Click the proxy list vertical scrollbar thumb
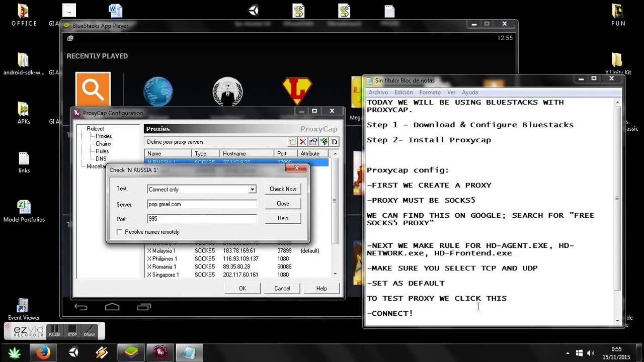 (x=336, y=201)
